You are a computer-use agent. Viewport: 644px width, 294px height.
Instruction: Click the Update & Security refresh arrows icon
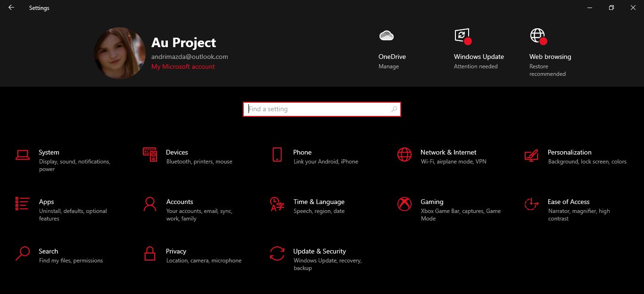click(x=277, y=253)
